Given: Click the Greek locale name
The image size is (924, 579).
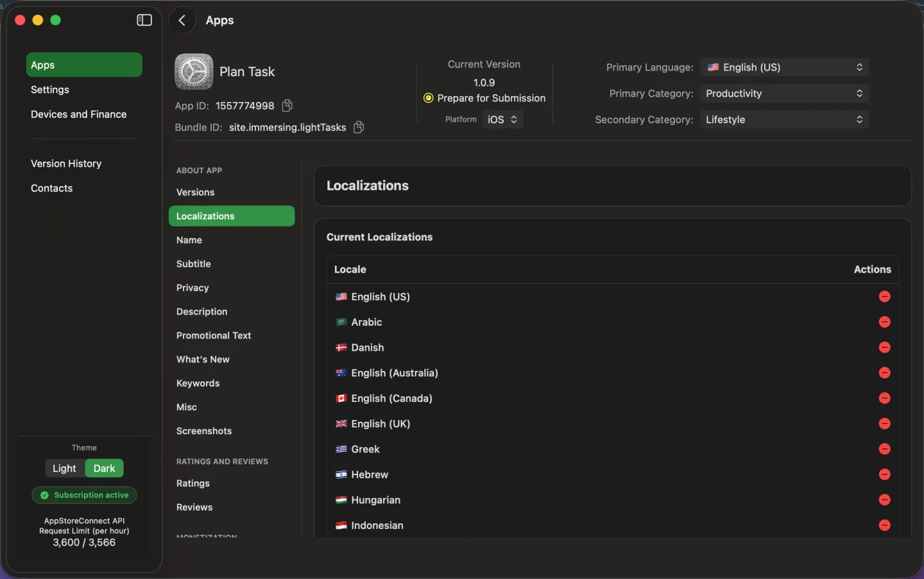Looking at the screenshot, I should (x=365, y=449).
